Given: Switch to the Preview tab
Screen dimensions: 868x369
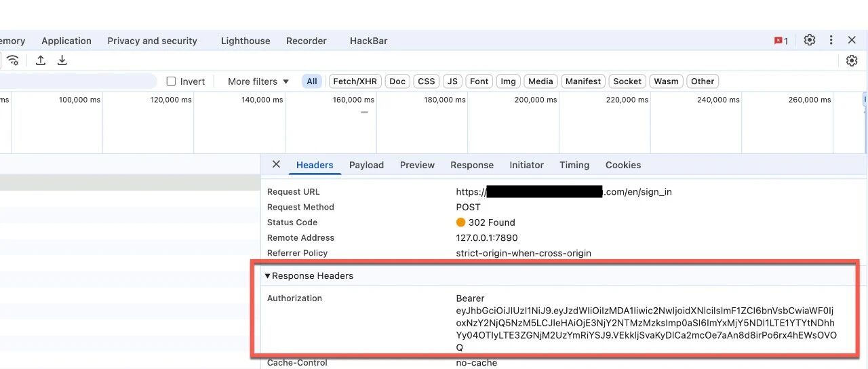Looking at the screenshot, I should tap(417, 165).
